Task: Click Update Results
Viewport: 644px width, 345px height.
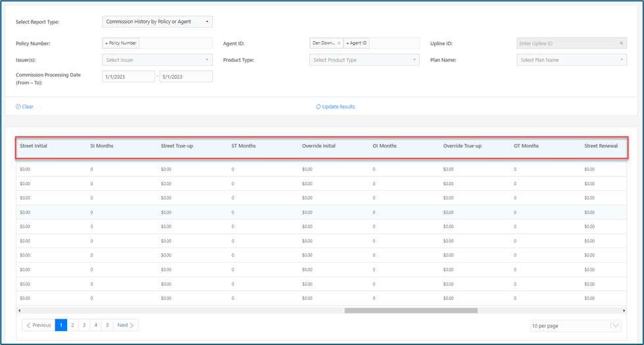Action: click(x=335, y=107)
